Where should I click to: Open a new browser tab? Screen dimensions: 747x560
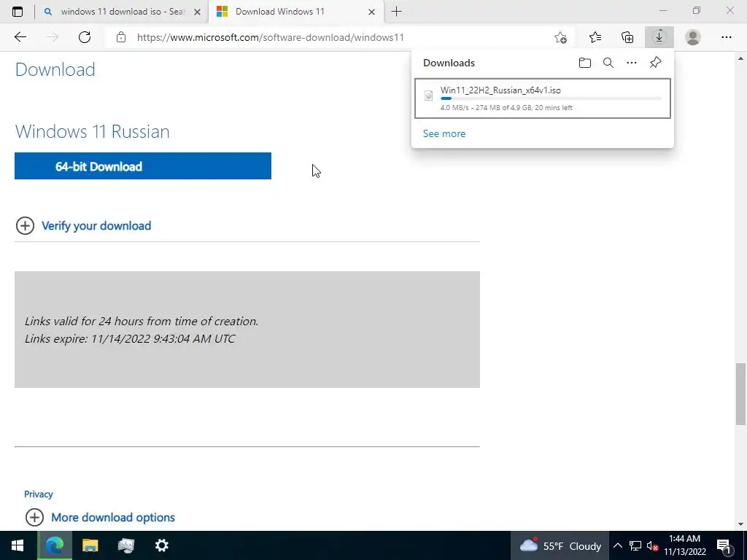point(396,12)
